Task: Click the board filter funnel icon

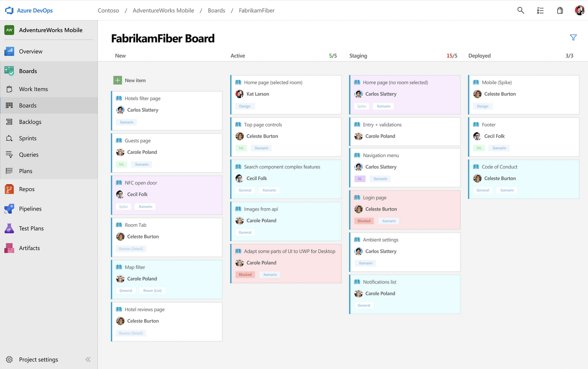Action: (x=573, y=37)
